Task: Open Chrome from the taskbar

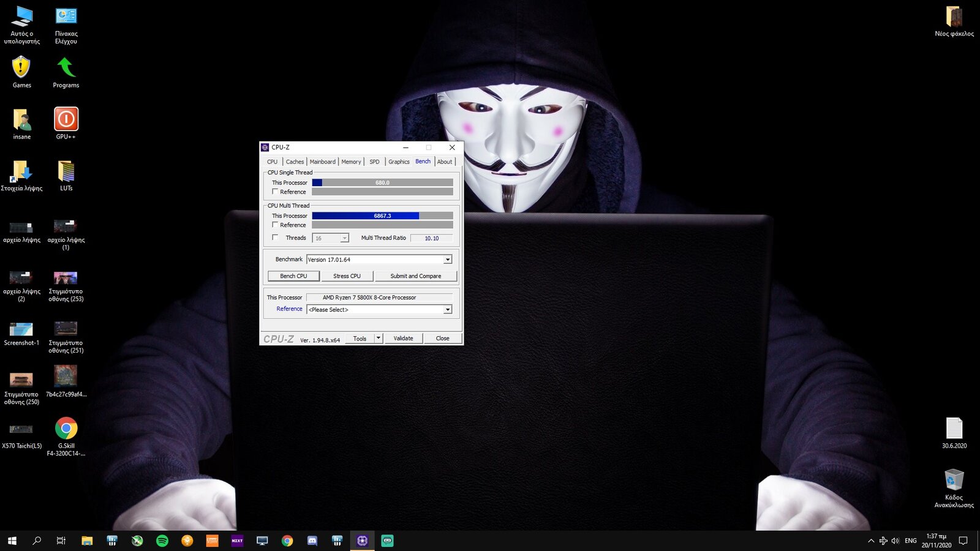Action: (287, 541)
